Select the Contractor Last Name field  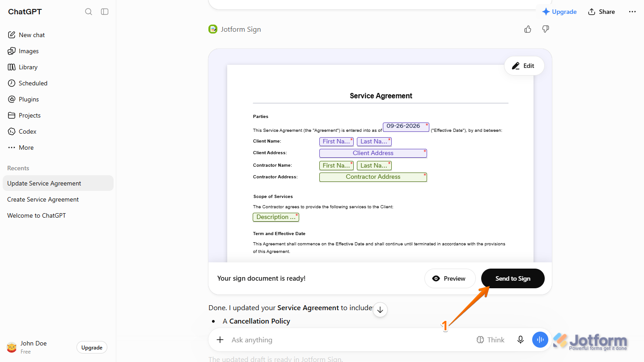click(x=374, y=165)
